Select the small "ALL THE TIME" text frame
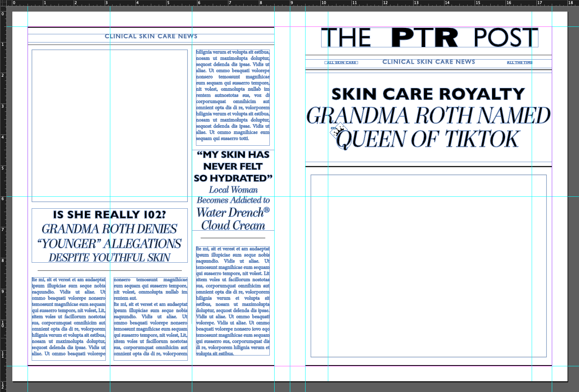This screenshot has height=392, width=579. [520, 63]
